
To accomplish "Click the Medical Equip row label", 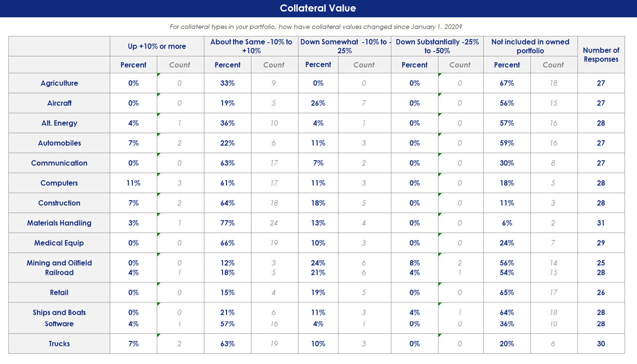I will pos(59,243).
